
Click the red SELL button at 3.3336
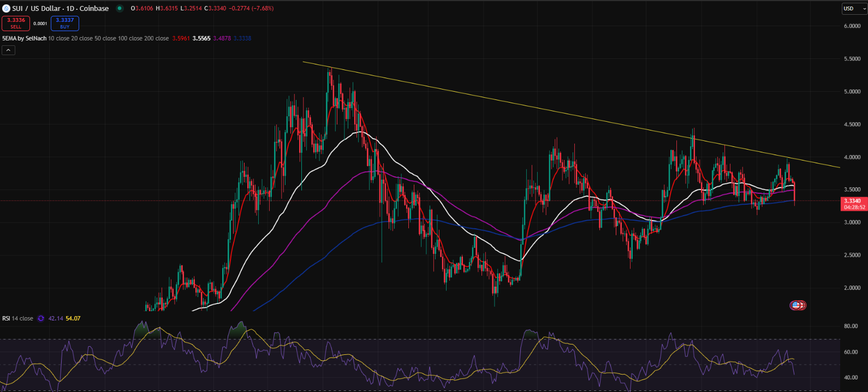(x=16, y=23)
